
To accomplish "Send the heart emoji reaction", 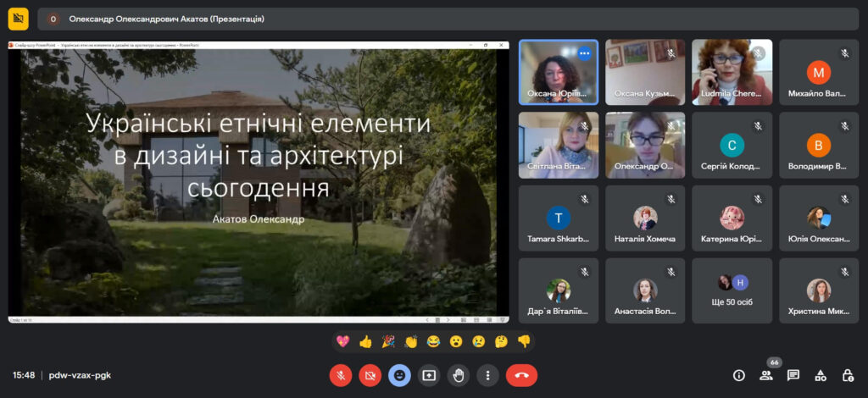I will pyautogui.click(x=343, y=342).
